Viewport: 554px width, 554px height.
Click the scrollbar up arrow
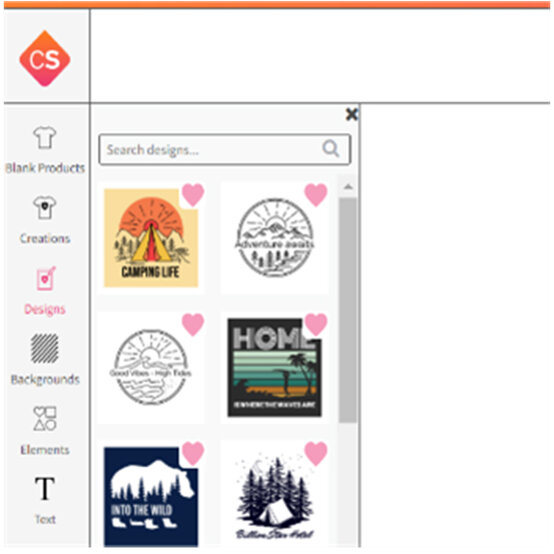pos(348,187)
